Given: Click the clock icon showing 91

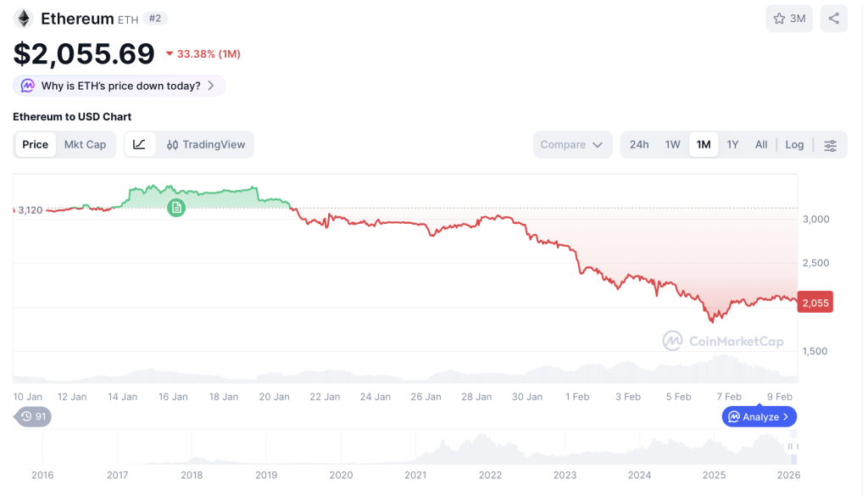Looking at the screenshot, I should point(25,416).
